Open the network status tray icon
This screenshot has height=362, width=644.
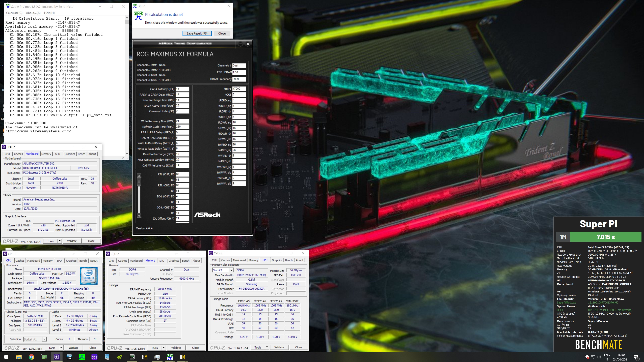pyautogui.click(x=593, y=357)
